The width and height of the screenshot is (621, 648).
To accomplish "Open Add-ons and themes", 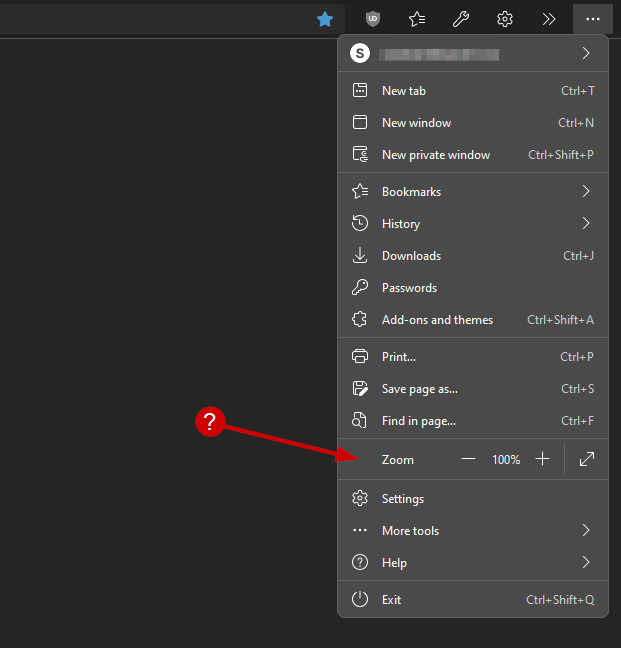I will (473, 320).
